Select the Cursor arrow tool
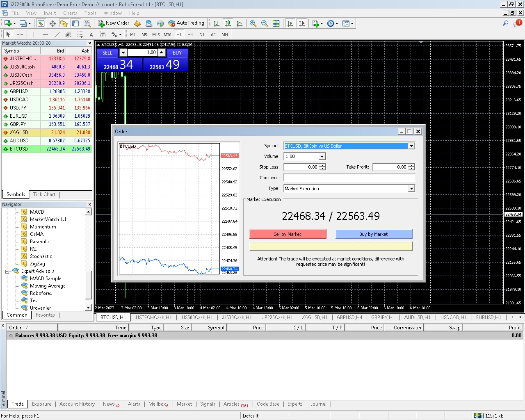 8,34
